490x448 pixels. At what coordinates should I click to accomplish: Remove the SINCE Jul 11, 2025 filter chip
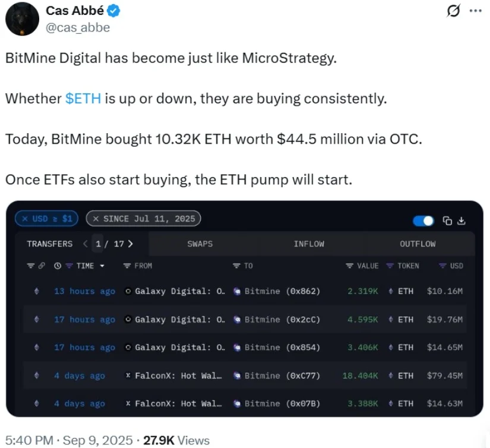[x=96, y=219]
